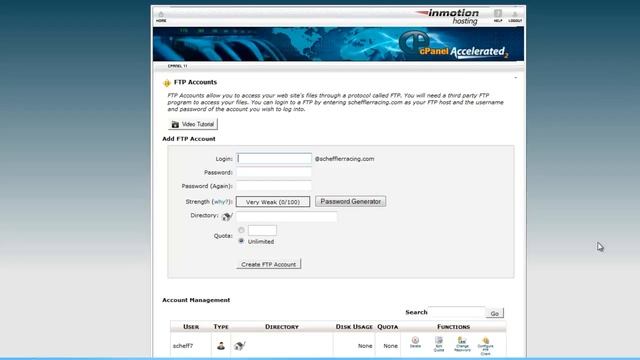Viewport: 640px width, 360px height.
Task: Change Password for scheff7 account
Action: 462,344
